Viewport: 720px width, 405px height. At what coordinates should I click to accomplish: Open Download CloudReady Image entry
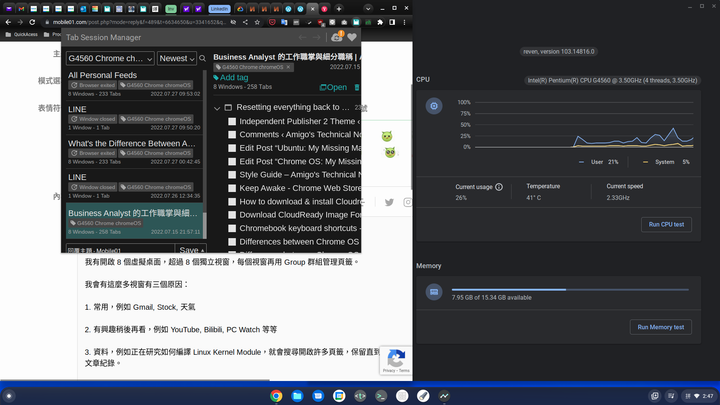coord(295,214)
